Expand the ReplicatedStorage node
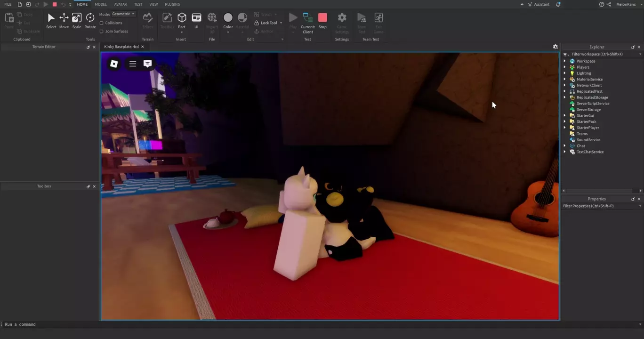644x339 pixels. click(565, 97)
